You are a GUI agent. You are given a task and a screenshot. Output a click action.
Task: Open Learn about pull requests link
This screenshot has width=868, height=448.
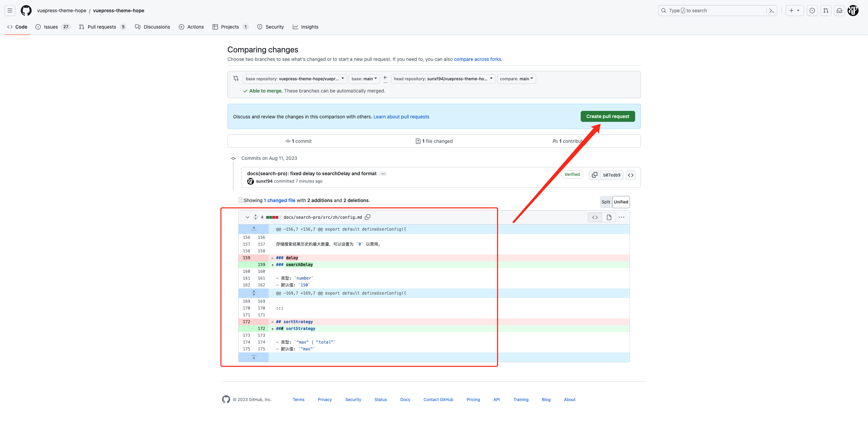pos(401,117)
